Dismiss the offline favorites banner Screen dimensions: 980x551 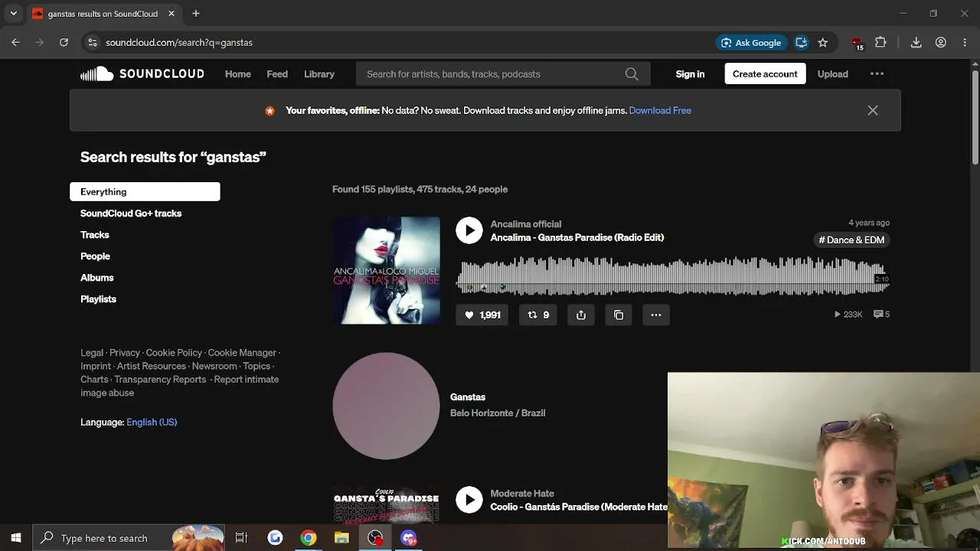873,110
